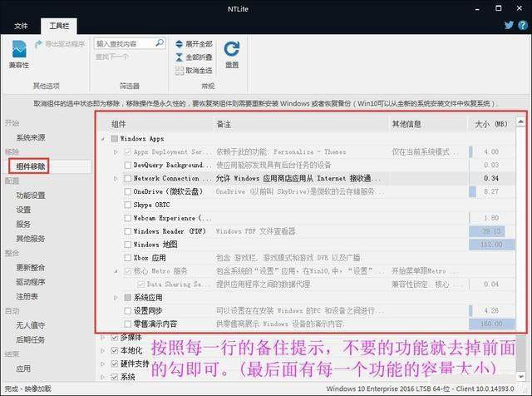The width and height of the screenshot is (532, 396).
Task: Select the Windows 地图 112.00 size bar
Action: tap(491, 245)
